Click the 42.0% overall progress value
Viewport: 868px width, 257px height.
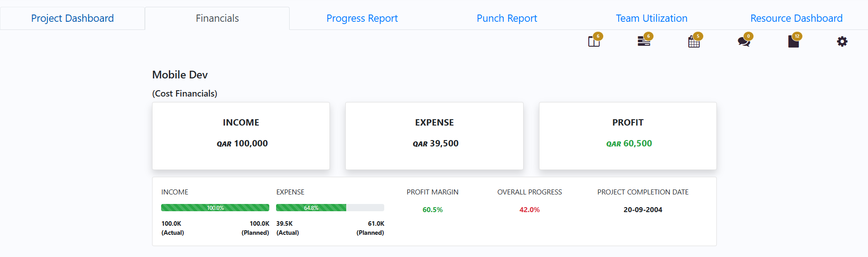529,210
